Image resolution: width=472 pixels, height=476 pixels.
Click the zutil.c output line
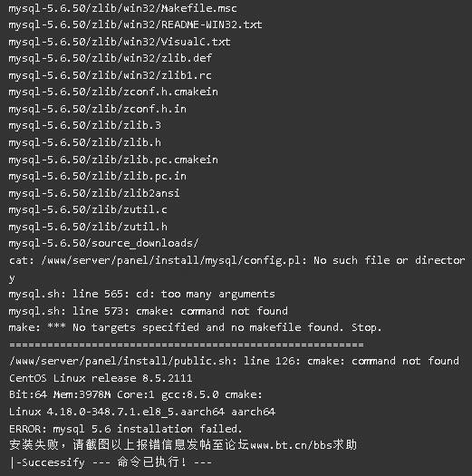click(x=88, y=209)
